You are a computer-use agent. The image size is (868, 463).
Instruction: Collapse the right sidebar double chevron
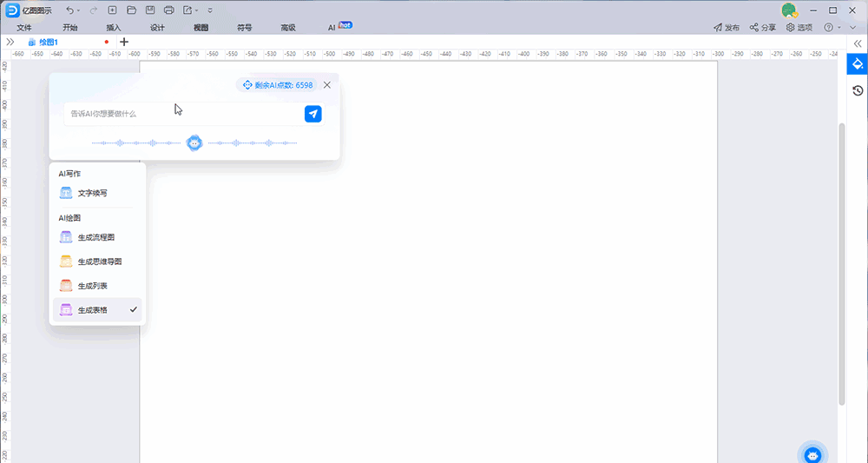[857, 43]
